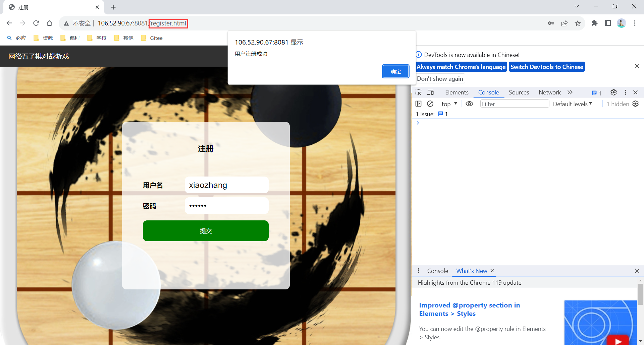The image size is (644, 345).
Task: Activate DevTools inspect element picker
Action: tap(419, 92)
